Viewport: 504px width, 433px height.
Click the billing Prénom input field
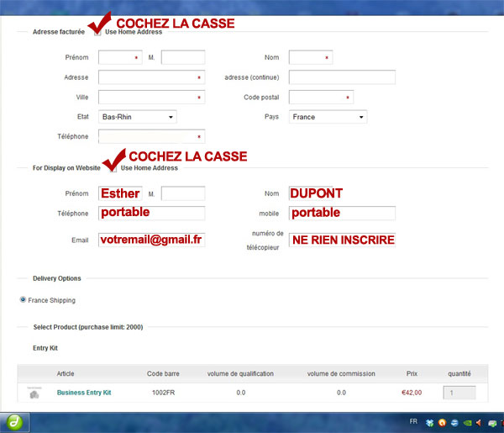(x=120, y=57)
